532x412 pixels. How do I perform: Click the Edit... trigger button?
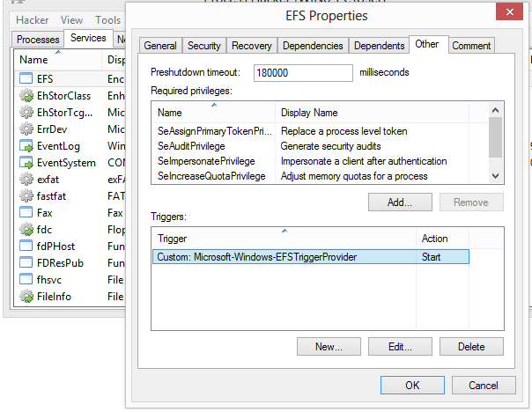point(400,347)
